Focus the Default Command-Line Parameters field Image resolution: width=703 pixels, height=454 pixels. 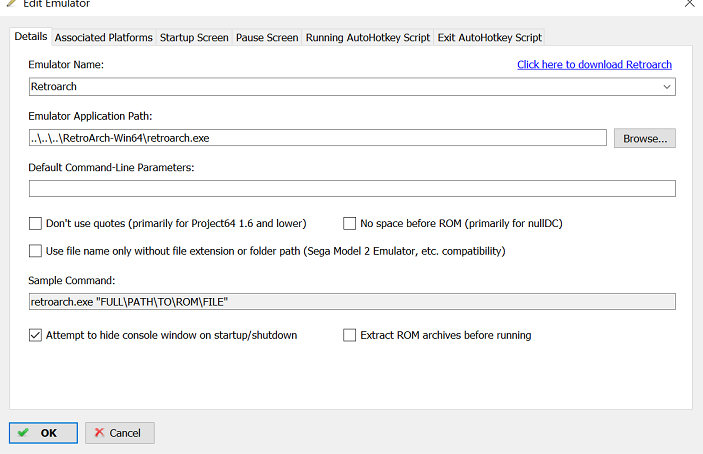point(352,189)
